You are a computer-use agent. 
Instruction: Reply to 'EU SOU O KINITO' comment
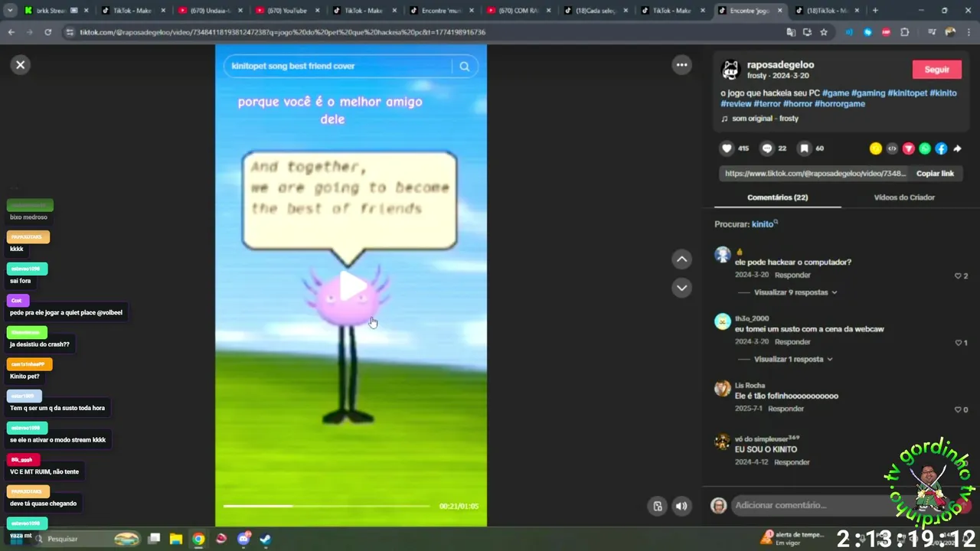[792, 462]
